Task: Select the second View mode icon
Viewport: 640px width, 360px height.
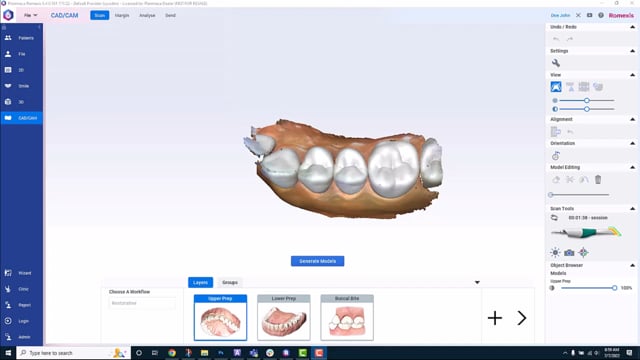Action: click(x=570, y=87)
